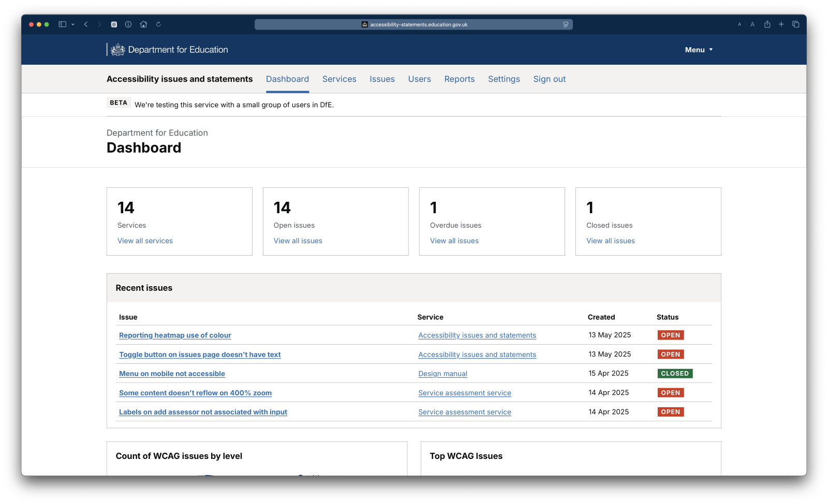
Task: Open the browser share menu
Action: point(767,24)
